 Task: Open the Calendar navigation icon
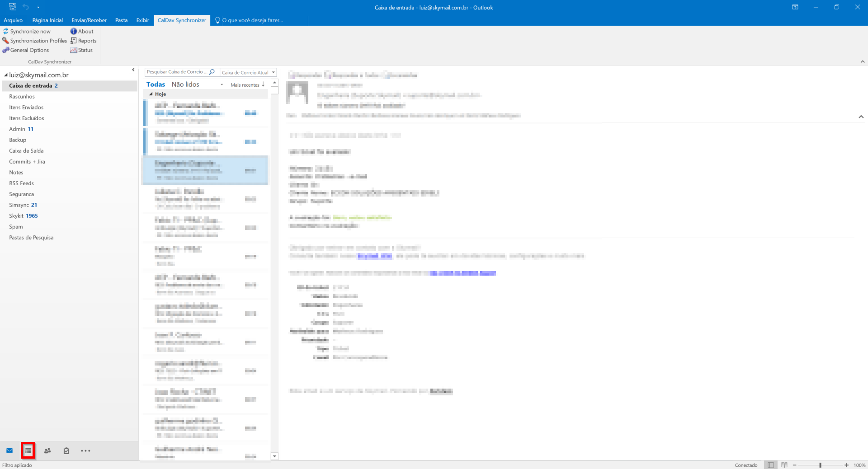tap(28, 450)
